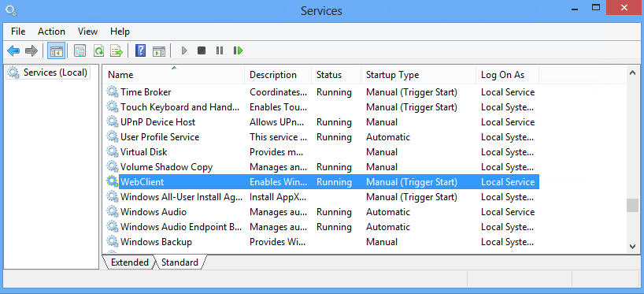Click gear icon beside Windows All-User Install Agent
644x294 pixels.
[113, 197]
